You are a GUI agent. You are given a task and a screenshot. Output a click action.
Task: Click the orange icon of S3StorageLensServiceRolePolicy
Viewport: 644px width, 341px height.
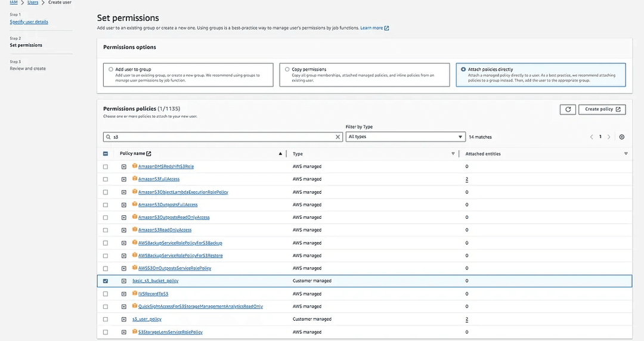point(135,331)
